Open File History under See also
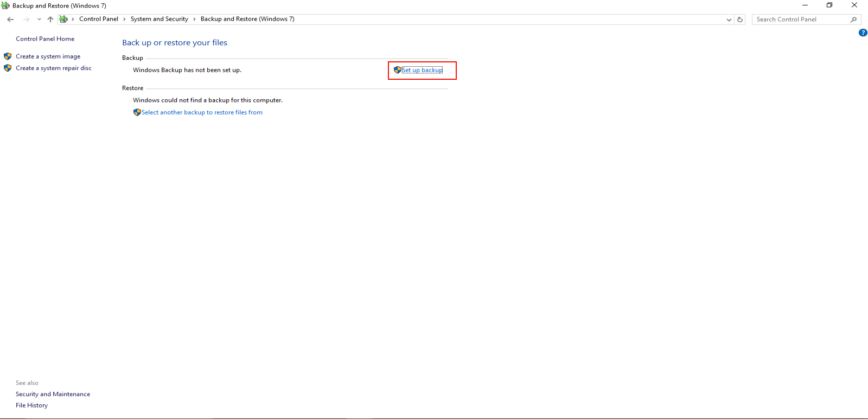The width and height of the screenshot is (868, 419). tap(32, 405)
